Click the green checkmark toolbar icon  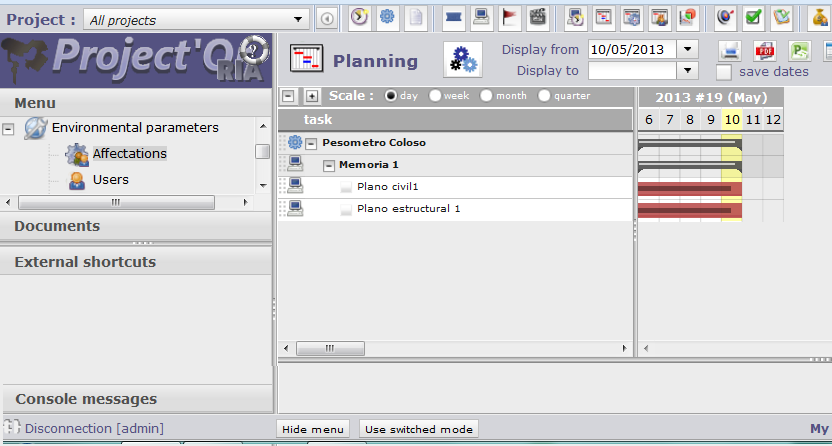pos(753,17)
